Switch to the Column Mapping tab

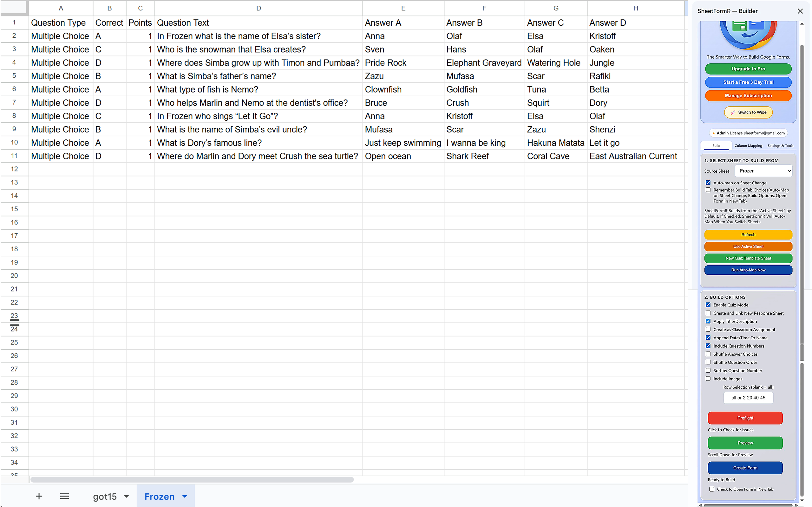[x=748, y=145]
